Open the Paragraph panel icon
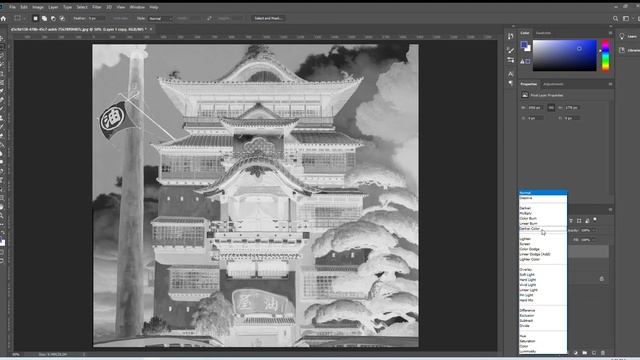 click(x=511, y=83)
